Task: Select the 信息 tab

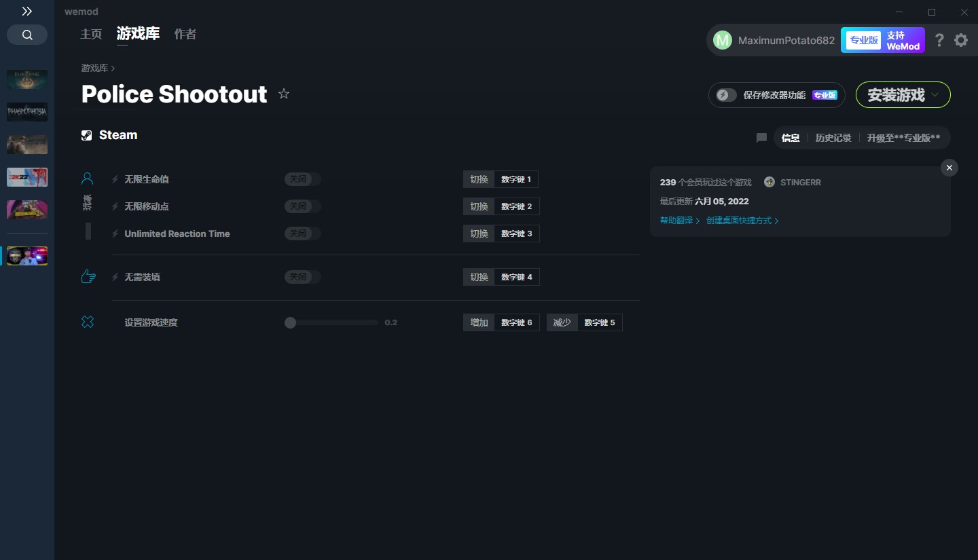Action: pyautogui.click(x=791, y=138)
